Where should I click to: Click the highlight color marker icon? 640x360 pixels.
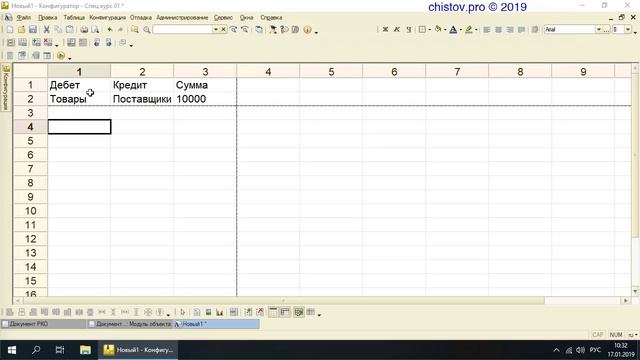click(469, 29)
